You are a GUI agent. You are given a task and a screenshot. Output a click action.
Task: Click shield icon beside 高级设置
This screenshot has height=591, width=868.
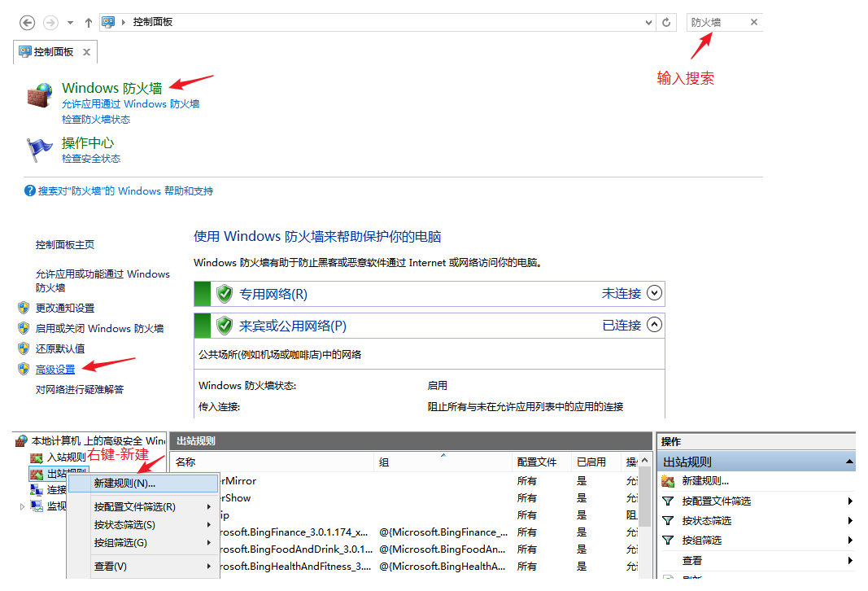click(24, 369)
